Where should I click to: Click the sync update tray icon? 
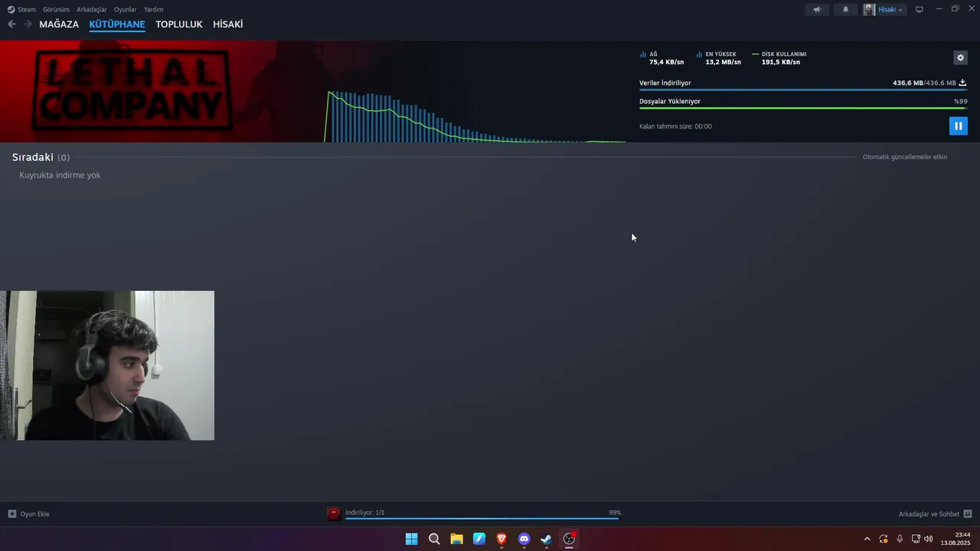(x=884, y=539)
